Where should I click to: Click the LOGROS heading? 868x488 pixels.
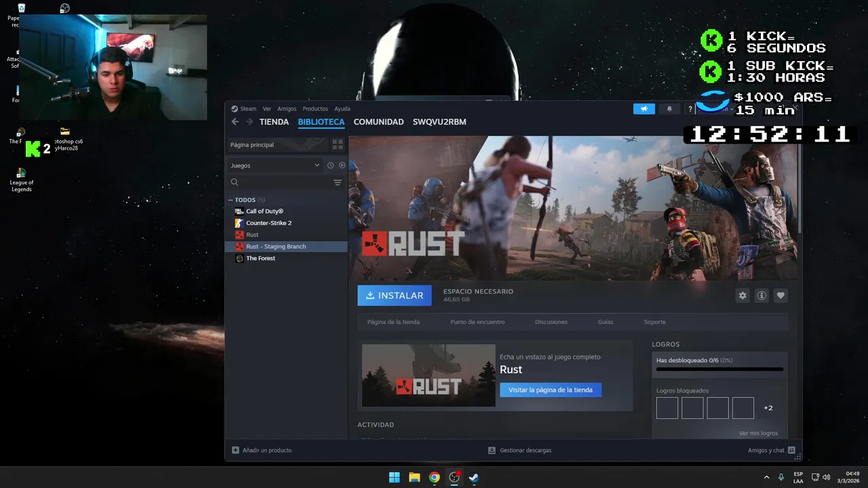click(x=666, y=344)
